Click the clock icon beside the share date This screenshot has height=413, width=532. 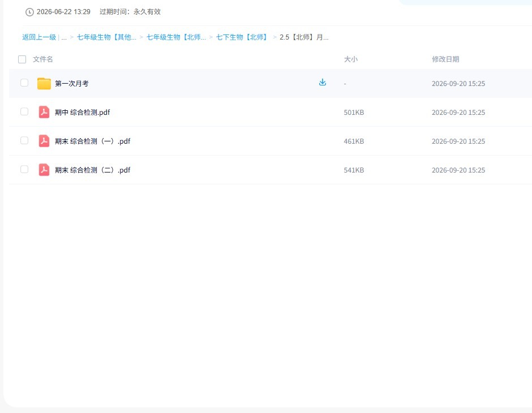click(29, 12)
